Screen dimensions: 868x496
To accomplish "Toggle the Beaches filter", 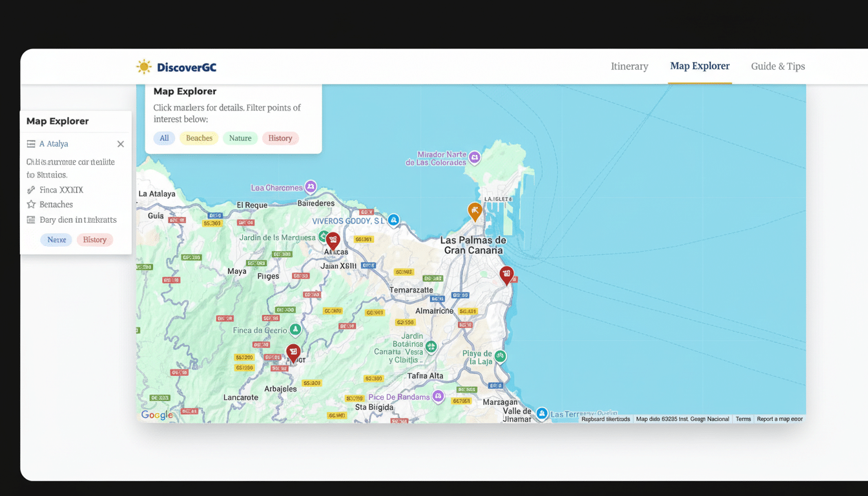I will pyautogui.click(x=198, y=138).
